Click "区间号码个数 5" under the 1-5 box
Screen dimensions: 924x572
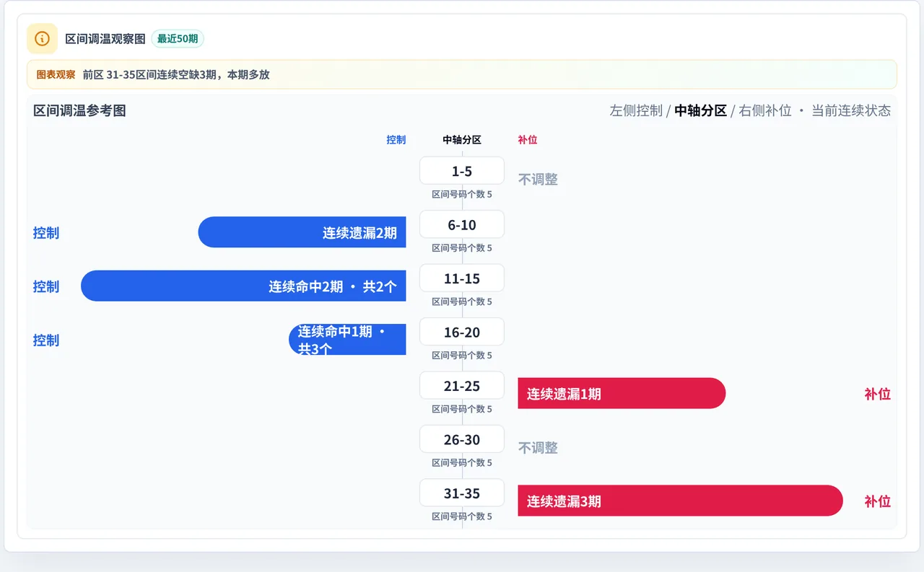[x=462, y=194]
